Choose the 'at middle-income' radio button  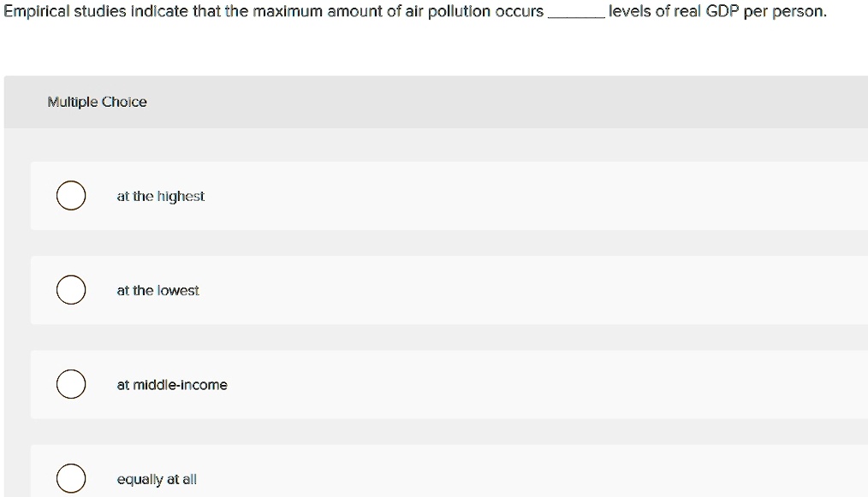tap(71, 384)
